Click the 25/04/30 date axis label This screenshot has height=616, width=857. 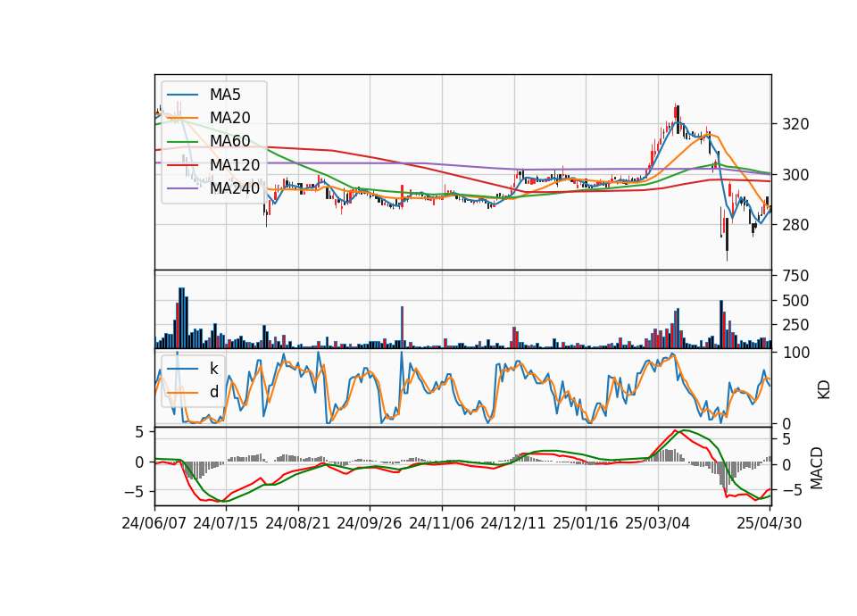point(770,523)
